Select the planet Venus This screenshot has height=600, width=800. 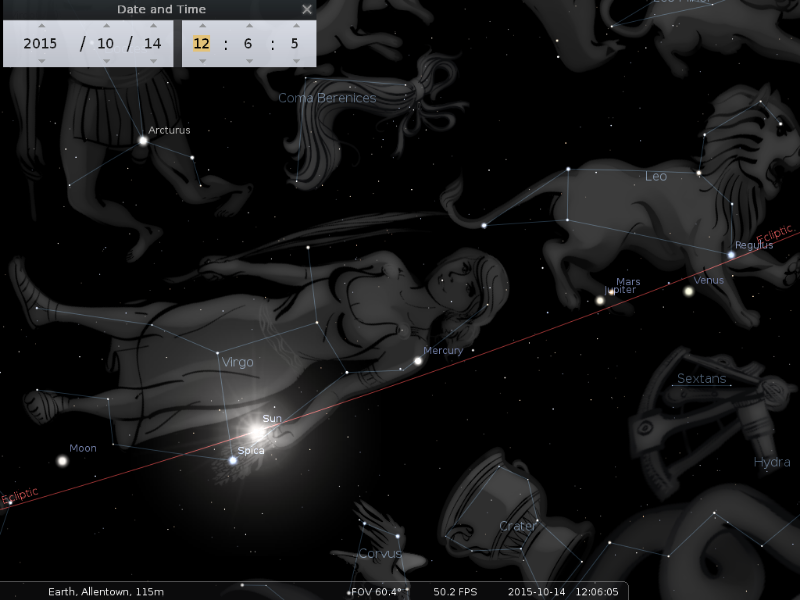pyautogui.click(x=688, y=292)
